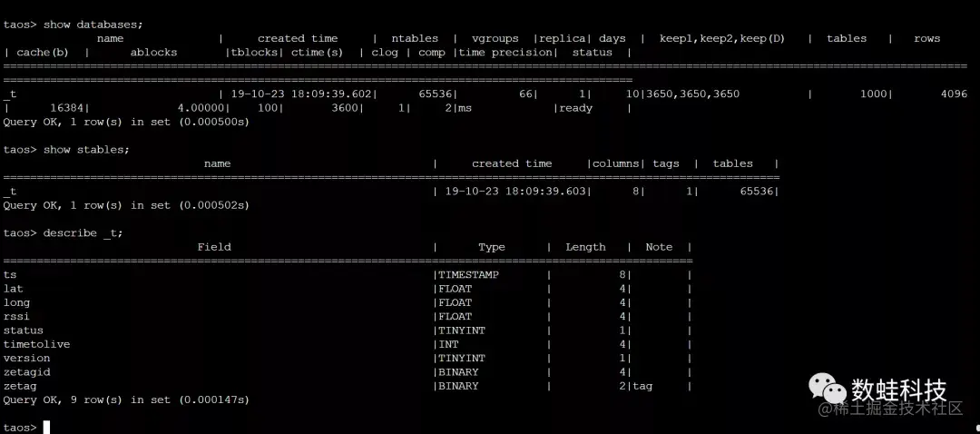Click the 'Type' column header
Viewport: 980px width, 434px height.
pyautogui.click(x=492, y=247)
